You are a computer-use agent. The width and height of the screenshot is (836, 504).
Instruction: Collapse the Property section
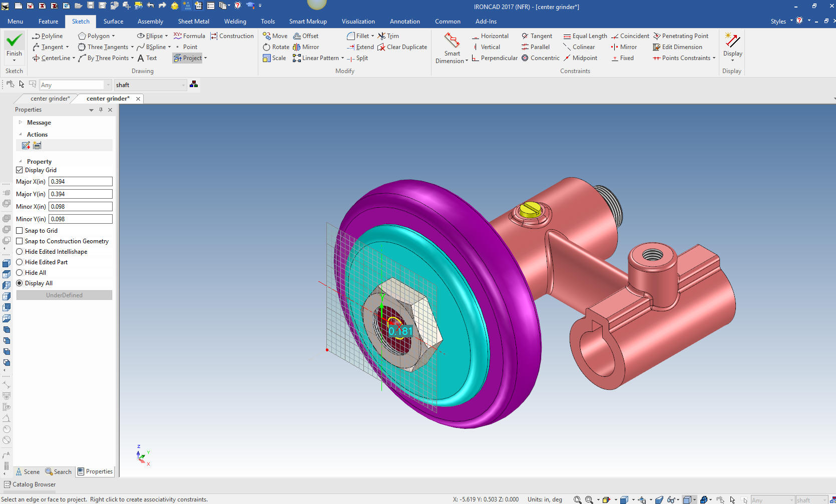click(21, 162)
